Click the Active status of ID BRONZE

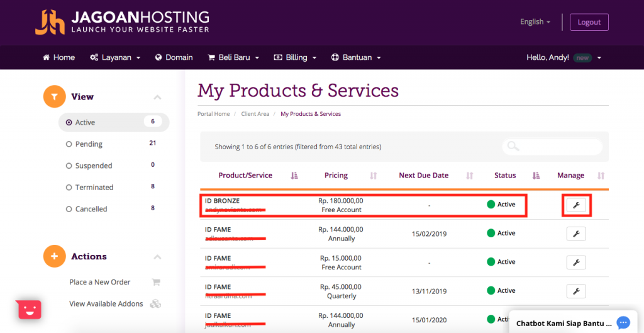pos(501,205)
